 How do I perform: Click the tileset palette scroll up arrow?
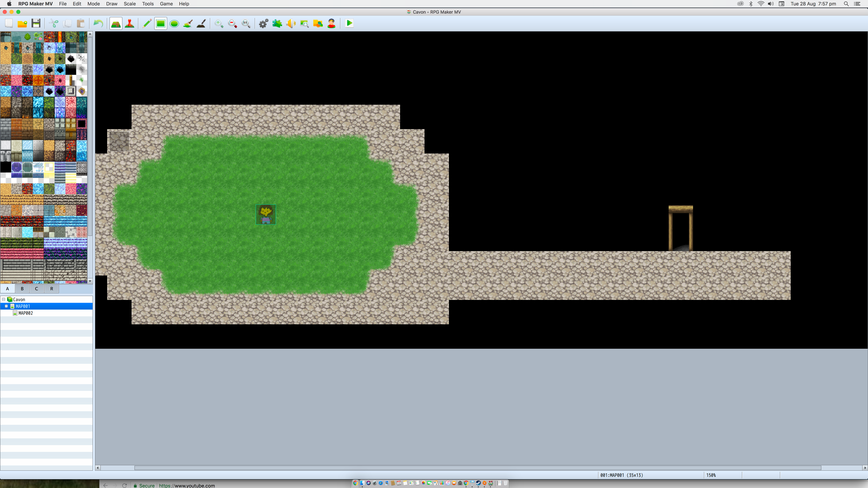click(x=90, y=34)
